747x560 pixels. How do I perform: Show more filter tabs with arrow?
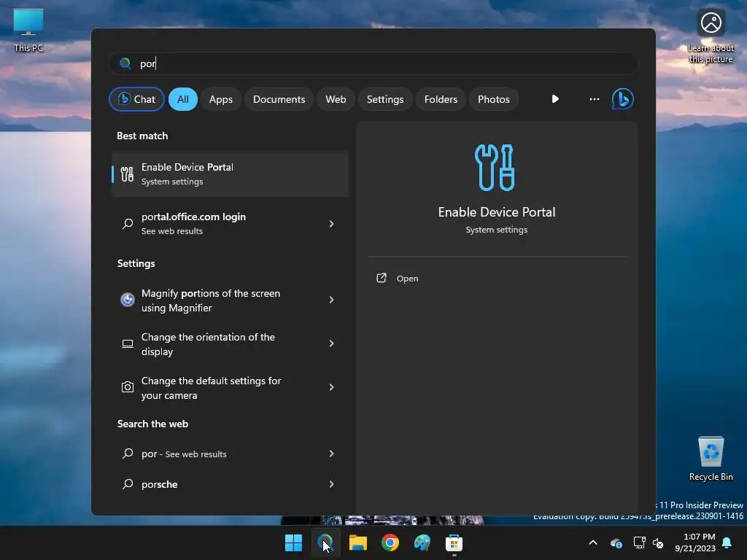(555, 99)
